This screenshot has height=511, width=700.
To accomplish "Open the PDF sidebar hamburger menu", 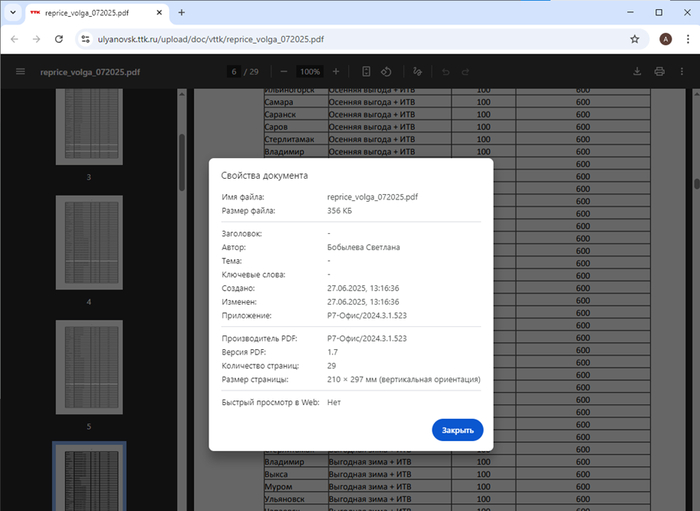I will [x=20, y=72].
